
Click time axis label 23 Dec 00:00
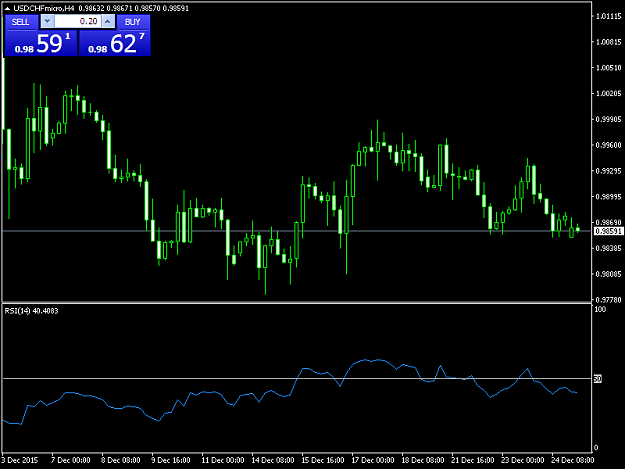click(x=523, y=460)
